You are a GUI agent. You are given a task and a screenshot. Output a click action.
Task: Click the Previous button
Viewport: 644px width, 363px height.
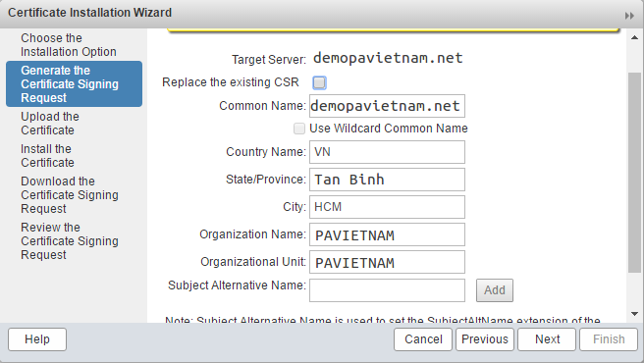point(485,339)
